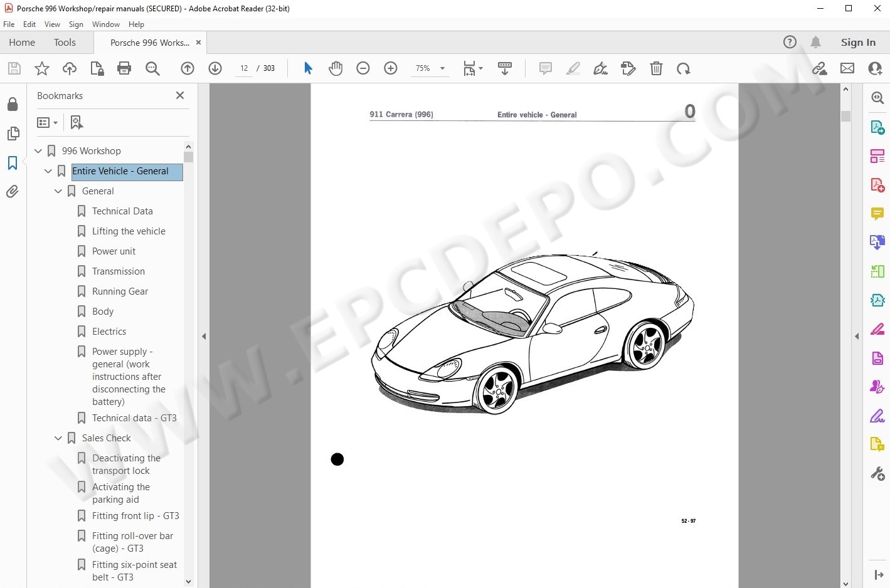Open the Transmission bookmark

[x=119, y=271]
